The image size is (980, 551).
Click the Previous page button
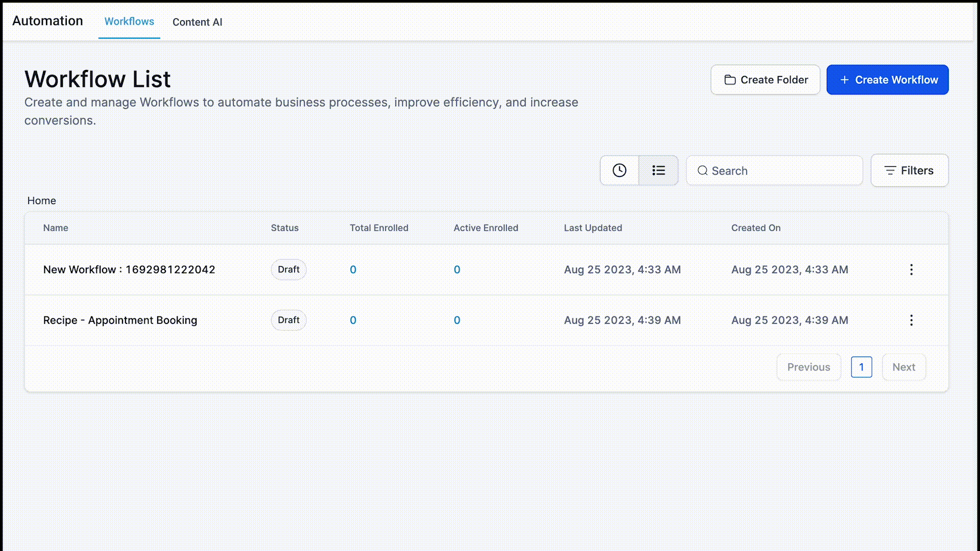click(808, 367)
